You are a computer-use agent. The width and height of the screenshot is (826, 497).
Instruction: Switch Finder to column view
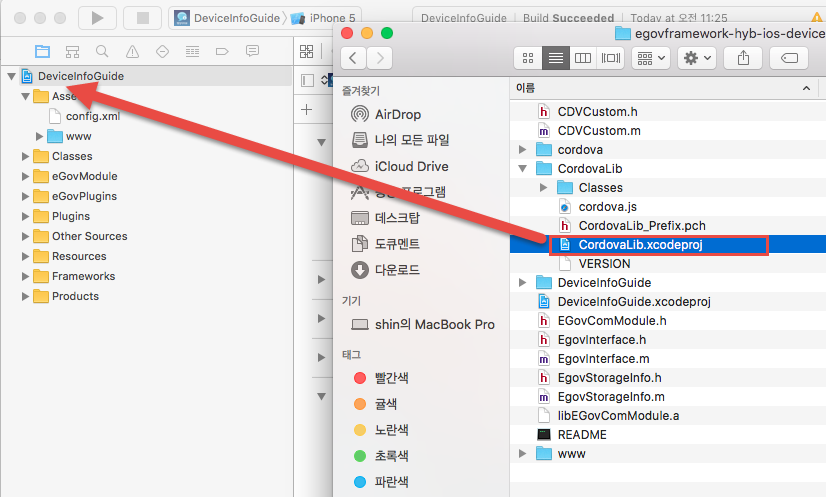tap(583, 59)
